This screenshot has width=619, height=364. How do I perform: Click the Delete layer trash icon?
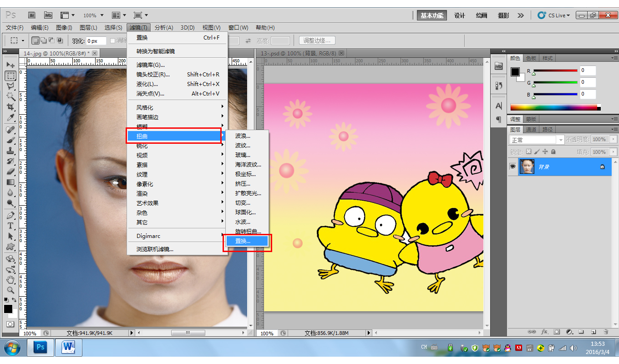[606, 332]
